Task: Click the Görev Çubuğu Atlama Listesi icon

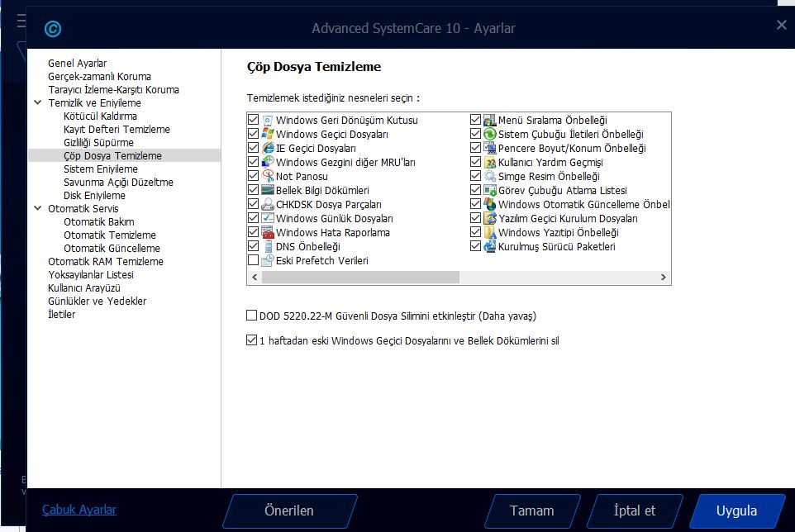Action: tap(490, 190)
